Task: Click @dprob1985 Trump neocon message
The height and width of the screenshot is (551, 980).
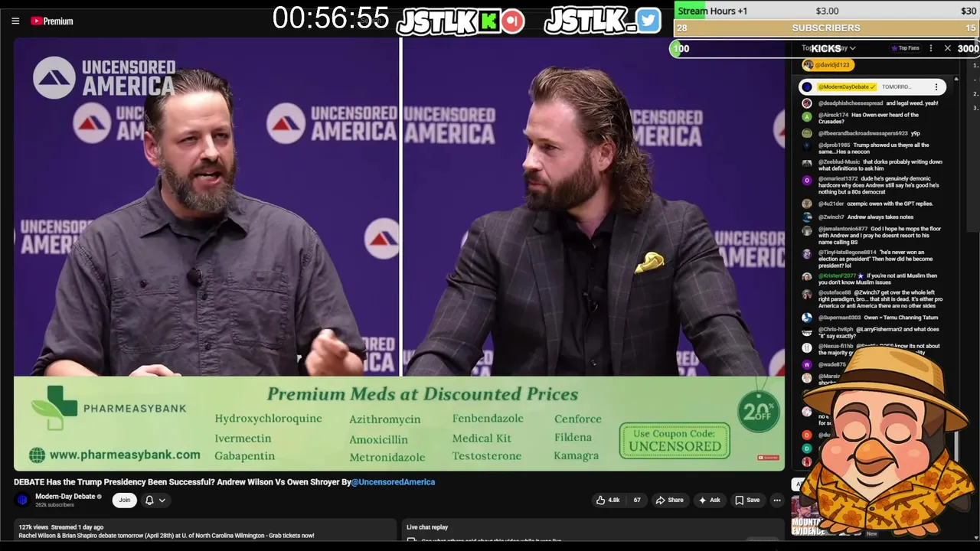Action: click(x=875, y=148)
